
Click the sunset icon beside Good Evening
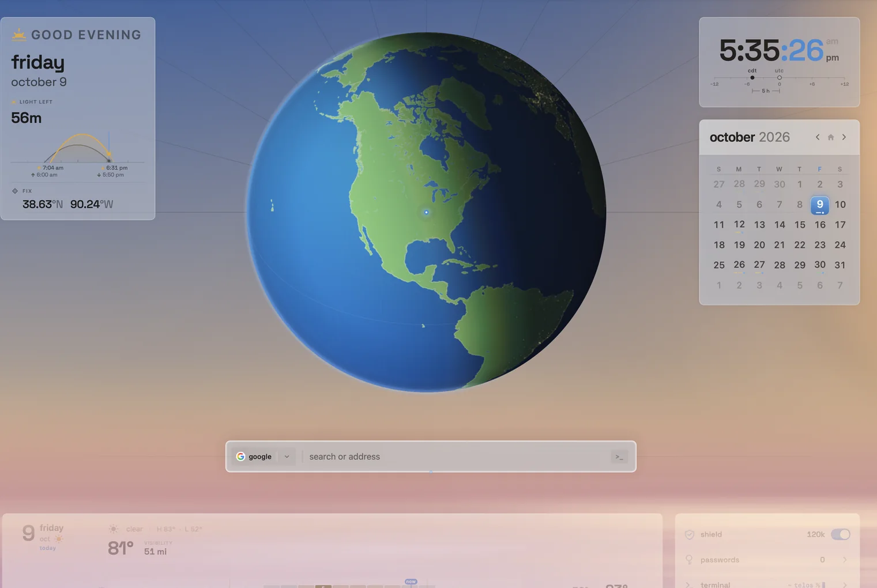pos(19,35)
